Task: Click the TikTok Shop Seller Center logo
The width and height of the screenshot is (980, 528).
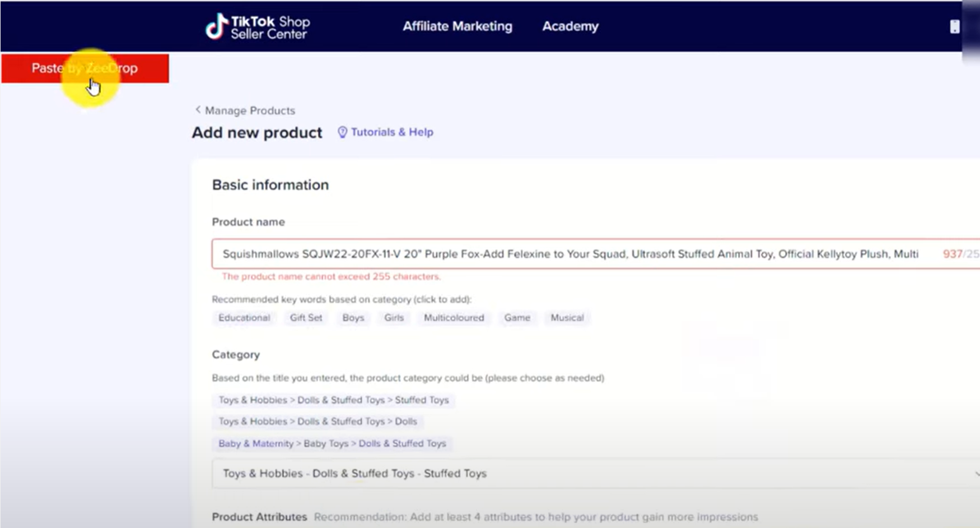Action: point(258,26)
